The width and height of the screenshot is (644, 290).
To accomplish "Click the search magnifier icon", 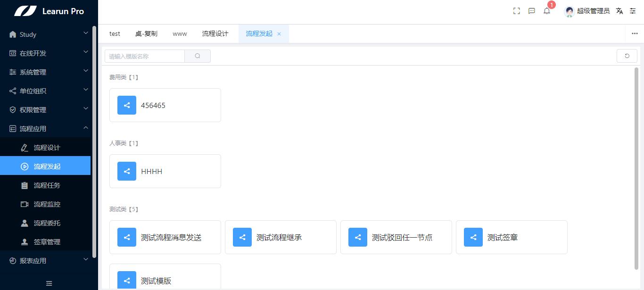I will coord(198,56).
